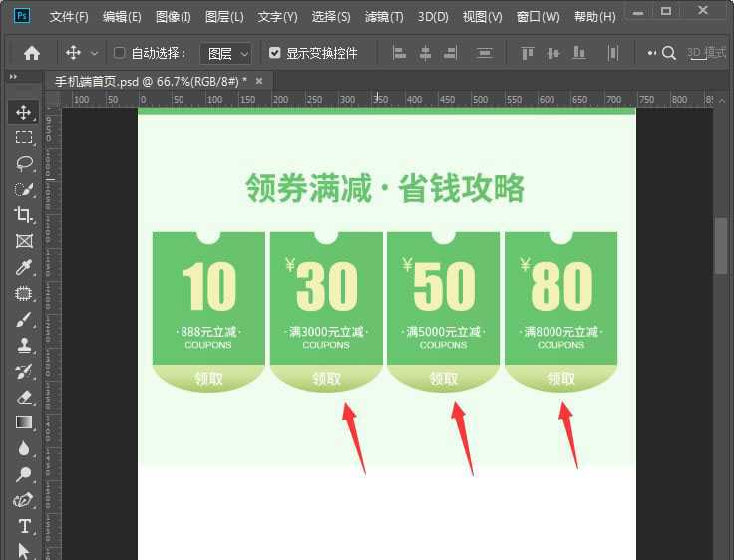Expand the collapsed toolbar double-arrow

[13, 77]
